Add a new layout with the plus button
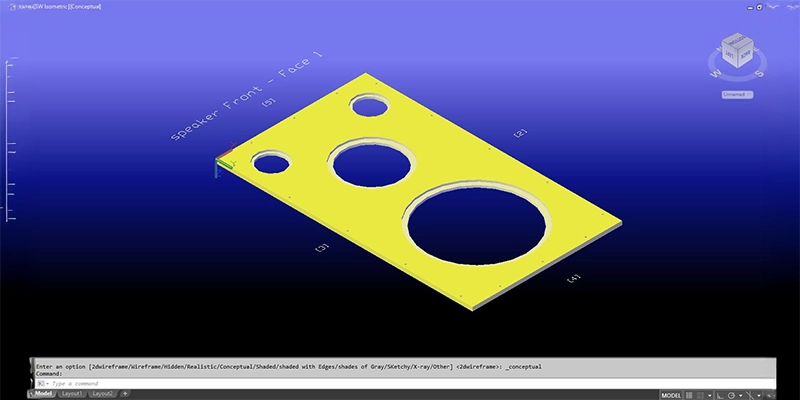 [125, 394]
